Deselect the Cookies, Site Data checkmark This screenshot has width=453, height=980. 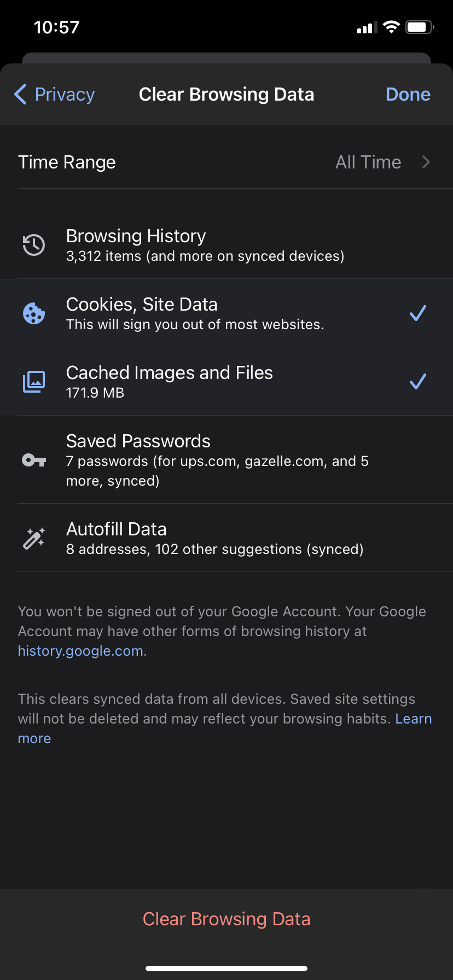click(418, 313)
